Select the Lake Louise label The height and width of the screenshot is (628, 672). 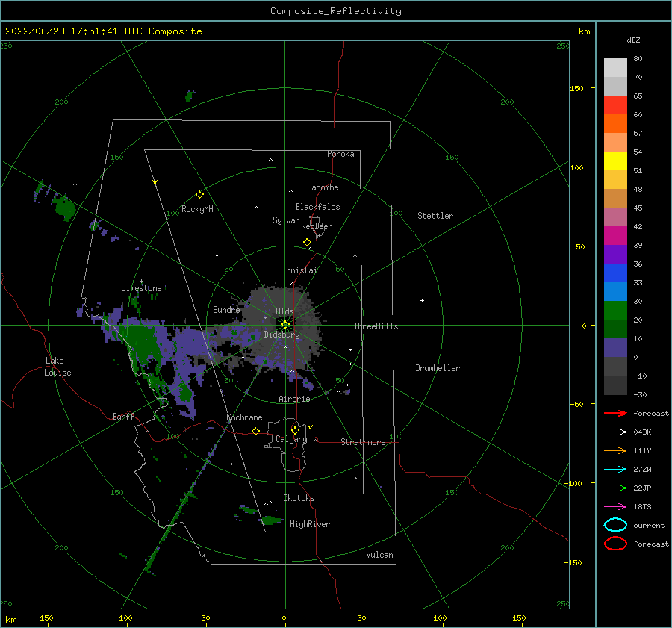(x=57, y=367)
